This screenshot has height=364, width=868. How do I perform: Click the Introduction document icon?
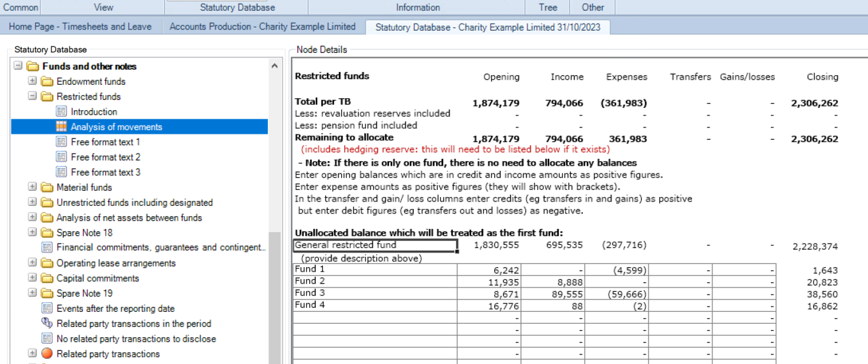pos(61,112)
